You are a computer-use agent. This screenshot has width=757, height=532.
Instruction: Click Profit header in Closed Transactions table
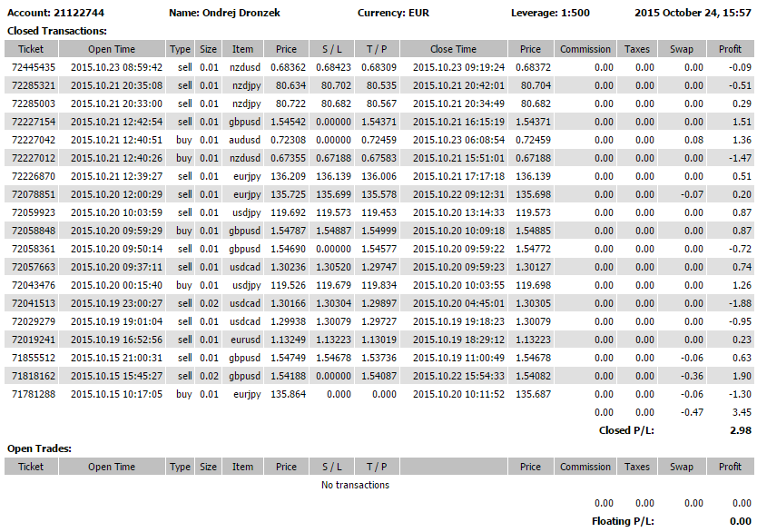(x=730, y=49)
